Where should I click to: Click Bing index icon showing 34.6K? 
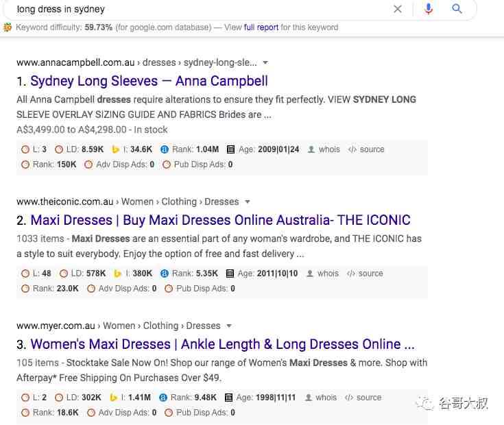(x=115, y=149)
